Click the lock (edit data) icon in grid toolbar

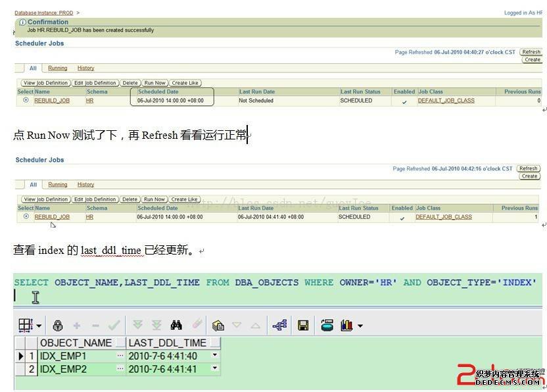(58, 326)
